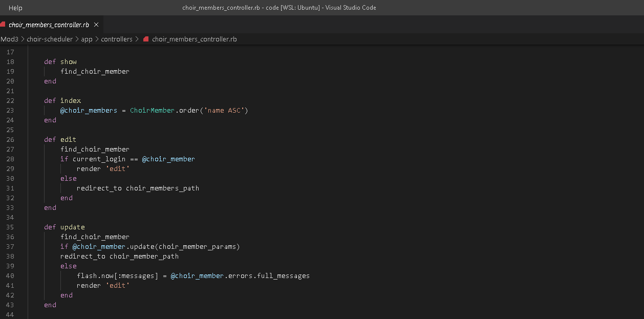
Task: Open the Help menu
Action: 15,8
